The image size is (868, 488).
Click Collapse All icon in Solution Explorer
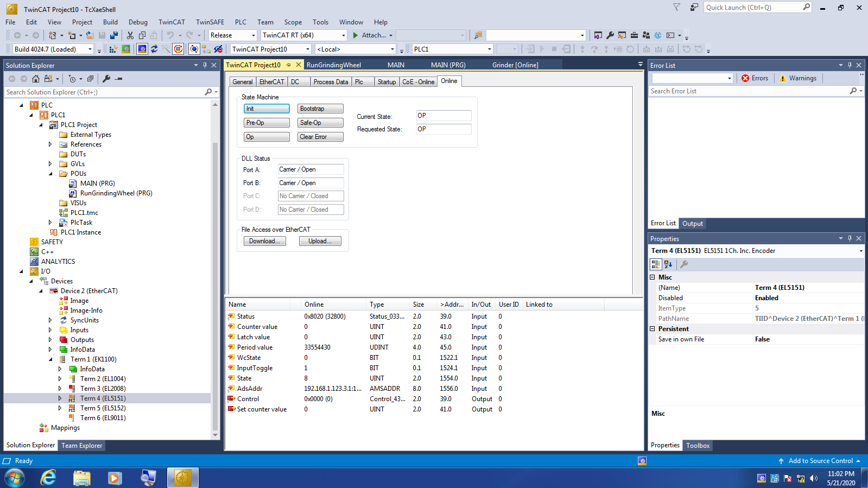90,79
